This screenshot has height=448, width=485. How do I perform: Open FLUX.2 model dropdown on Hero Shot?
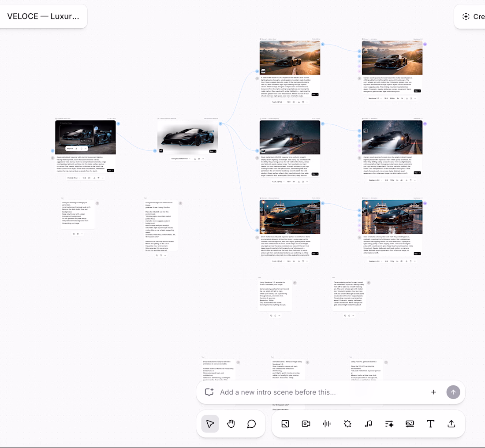(74, 178)
